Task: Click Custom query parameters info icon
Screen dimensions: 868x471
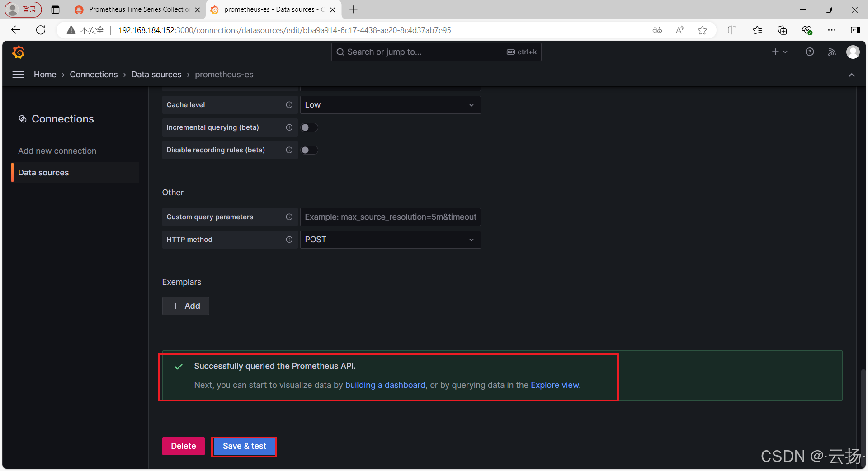Action: click(289, 217)
